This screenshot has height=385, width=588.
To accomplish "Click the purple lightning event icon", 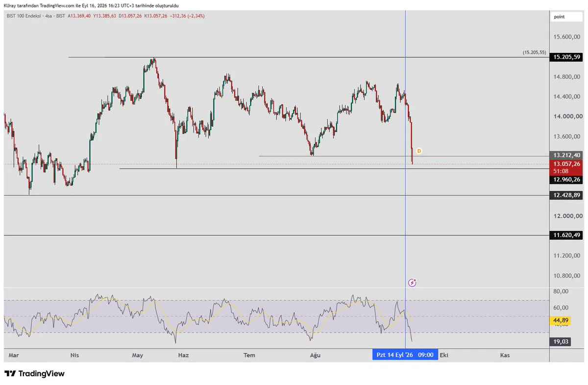I will (x=413, y=282).
